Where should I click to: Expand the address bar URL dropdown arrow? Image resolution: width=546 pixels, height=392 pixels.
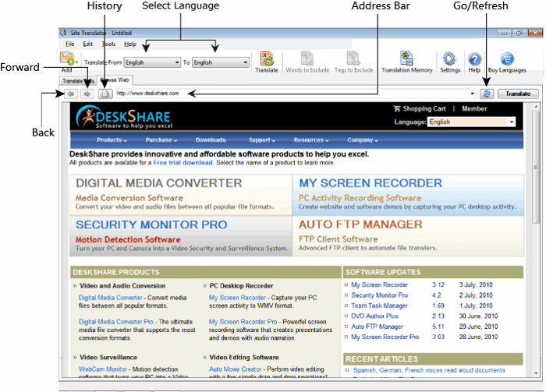472,94
